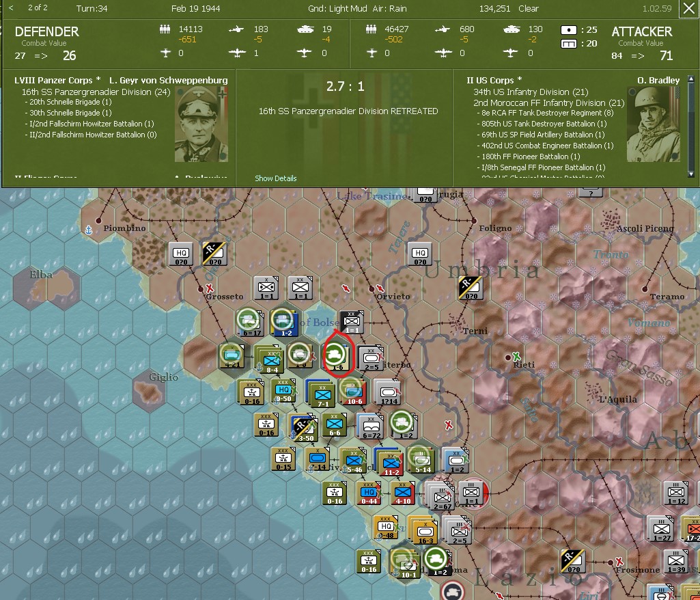The height and width of the screenshot is (600, 700).
Task: Click the Rieti city marker
Action: tap(507, 357)
